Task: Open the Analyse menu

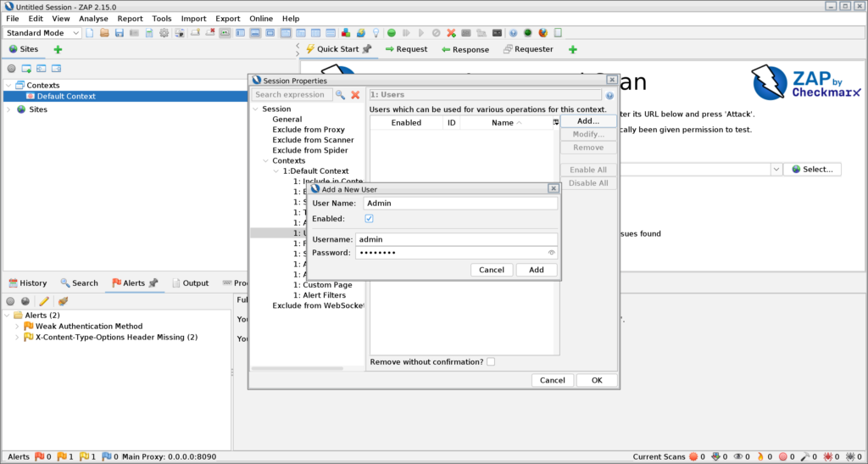Action: pyautogui.click(x=93, y=19)
